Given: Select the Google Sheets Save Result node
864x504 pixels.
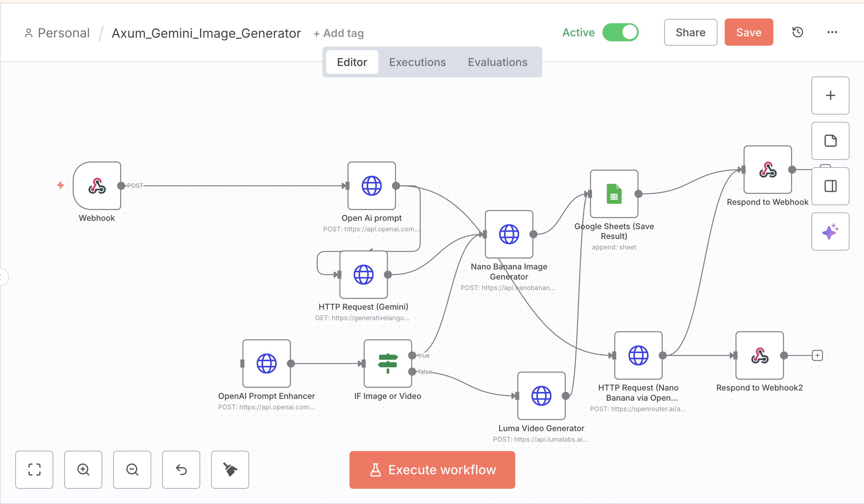Looking at the screenshot, I should pyautogui.click(x=614, y=194).
